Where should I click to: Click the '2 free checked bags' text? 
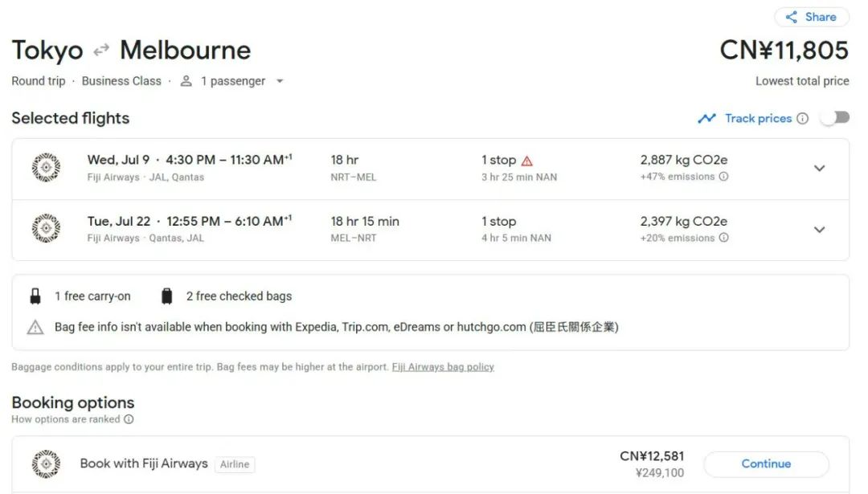point(239,296)
